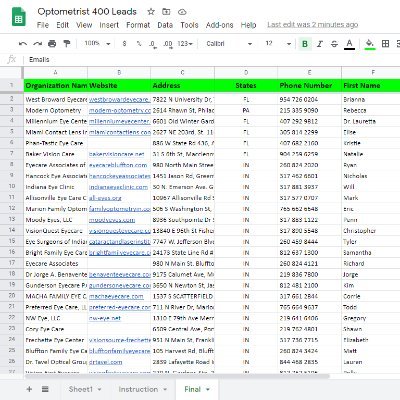Screen dimensions: 400x400
Task: Select the Moody Eyes, LLC cell
Action: (x=55, y=220)
